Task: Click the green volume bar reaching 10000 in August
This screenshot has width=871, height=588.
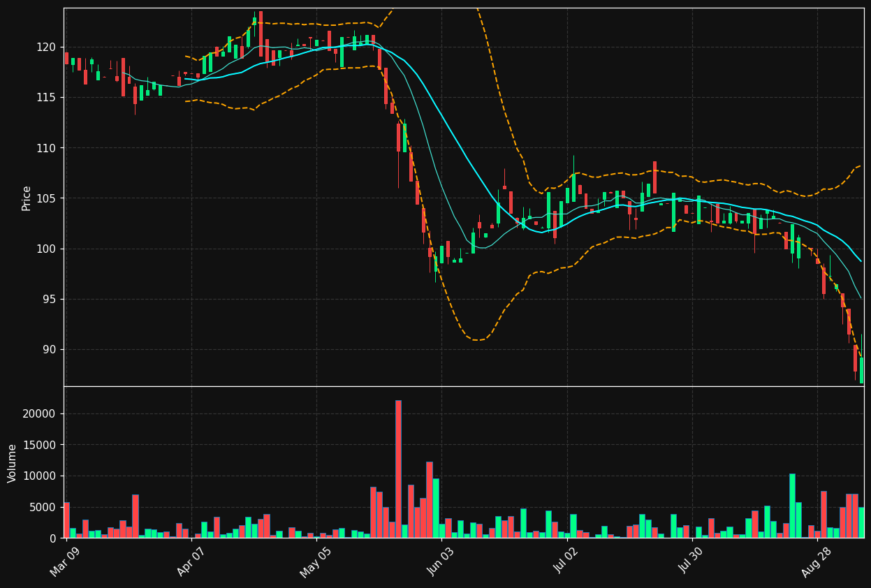Action: click(x=792, y=506)
